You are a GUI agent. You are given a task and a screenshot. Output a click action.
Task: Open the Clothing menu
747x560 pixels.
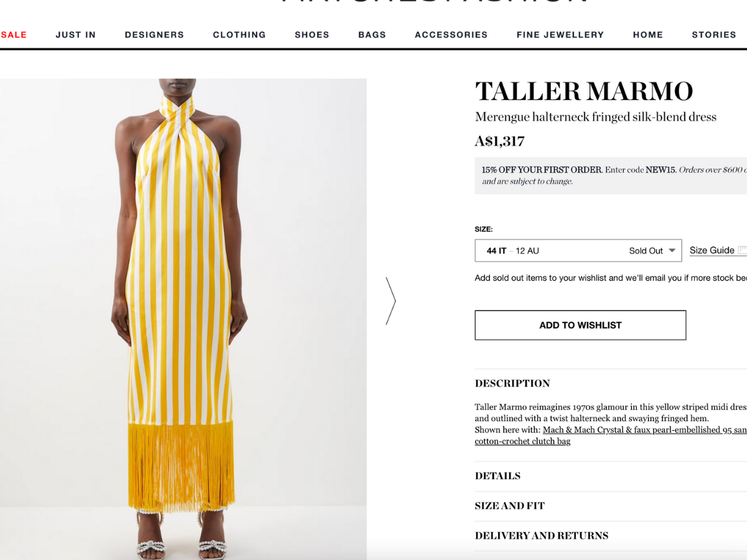pyautogui.click(x=239, y=35)
